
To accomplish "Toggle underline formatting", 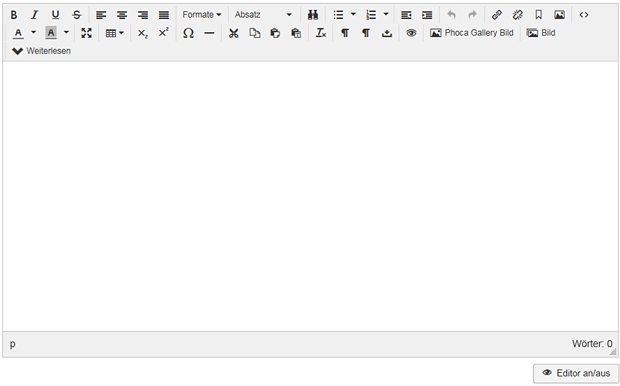I will (56, 15).
